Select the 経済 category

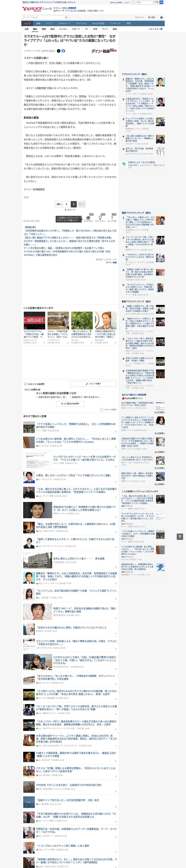(52, 29)
